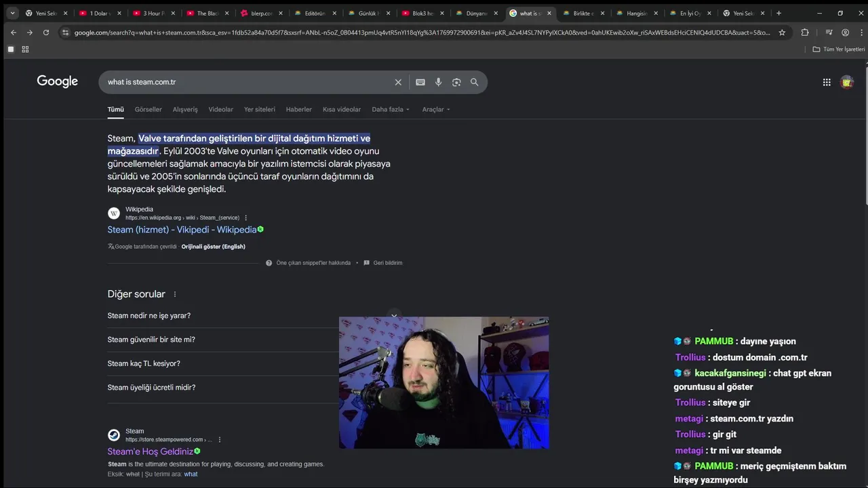
Task: Click the Google logo
Action: coord(58,81)
